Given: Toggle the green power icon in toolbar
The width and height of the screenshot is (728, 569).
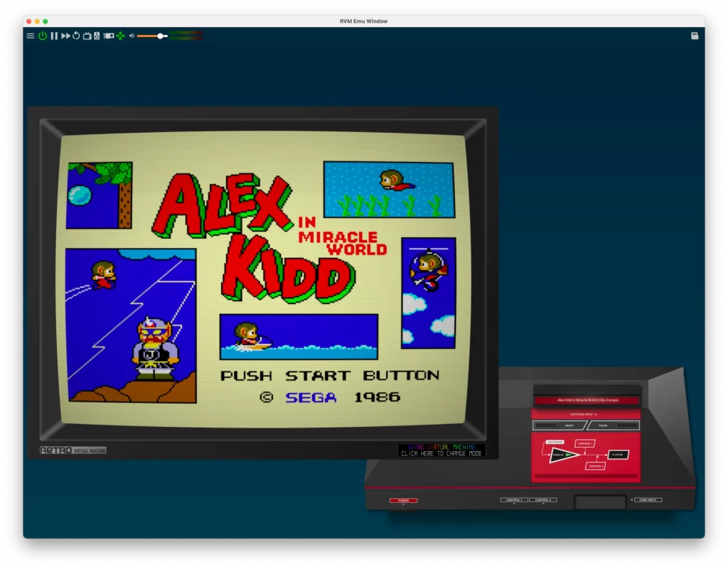Looking at the screenshot, I should pyautogui.click(x=42, y=36).
